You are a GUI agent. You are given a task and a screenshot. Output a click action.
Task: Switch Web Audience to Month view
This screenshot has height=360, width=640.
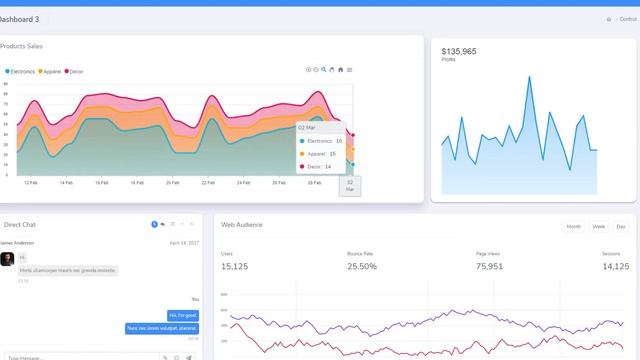click(x=573, y=227)
